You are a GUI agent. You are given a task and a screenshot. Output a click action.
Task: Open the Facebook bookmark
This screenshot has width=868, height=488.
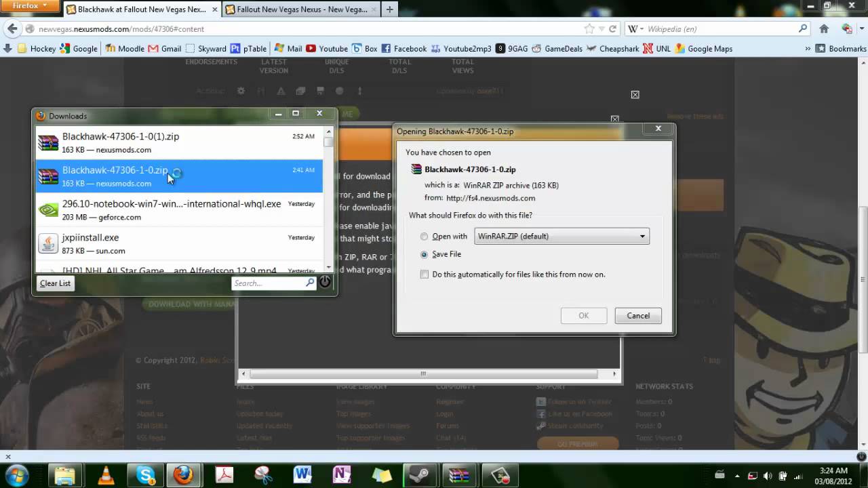pyautogui.click(x=404, y=49)
